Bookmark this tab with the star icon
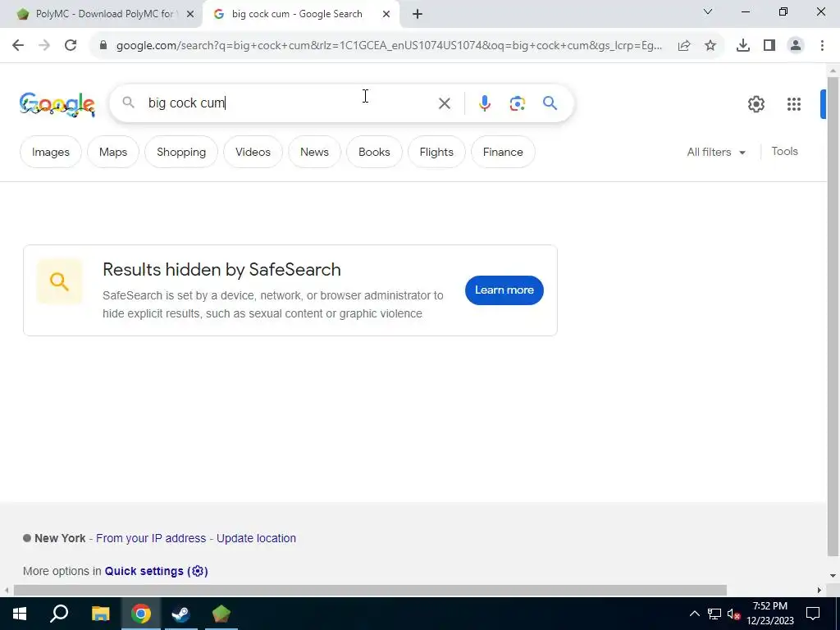 710,46
